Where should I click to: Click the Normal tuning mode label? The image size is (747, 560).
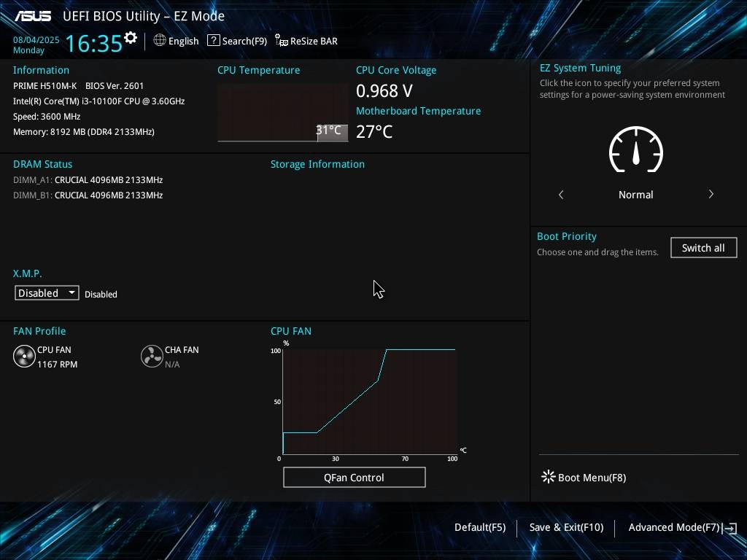(x=635, y=195)
